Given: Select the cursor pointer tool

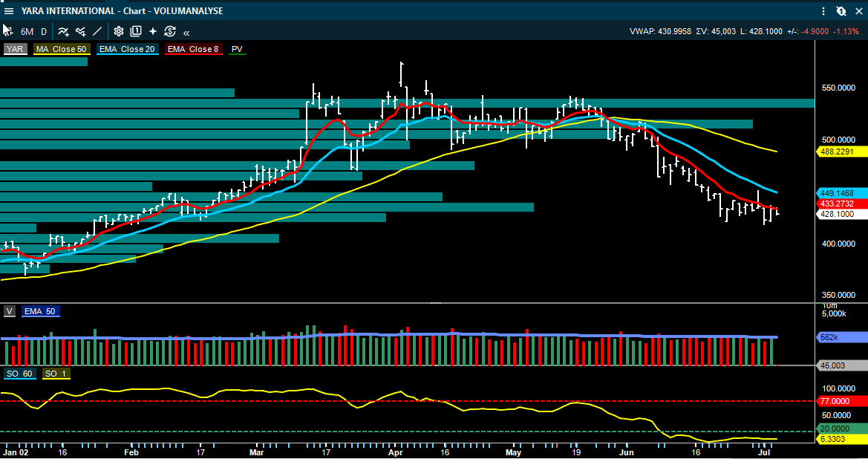Looking at the screenshot, I should (7, 30).
